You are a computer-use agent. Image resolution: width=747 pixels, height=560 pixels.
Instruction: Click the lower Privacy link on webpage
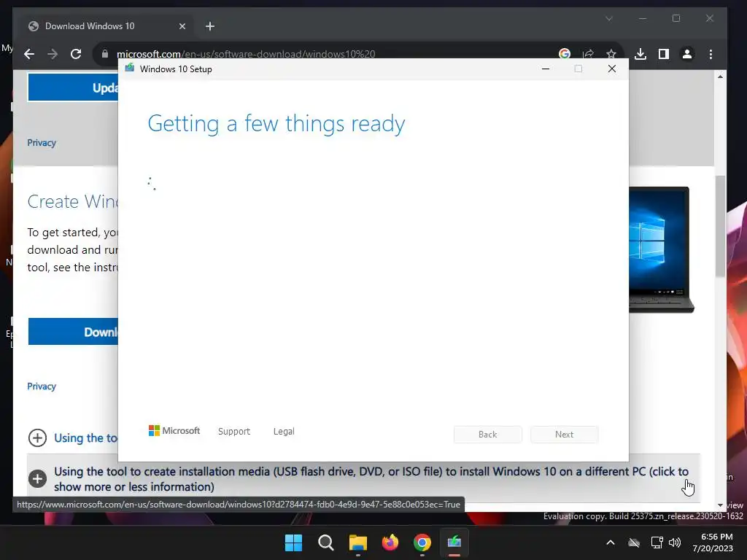[42, 386]
